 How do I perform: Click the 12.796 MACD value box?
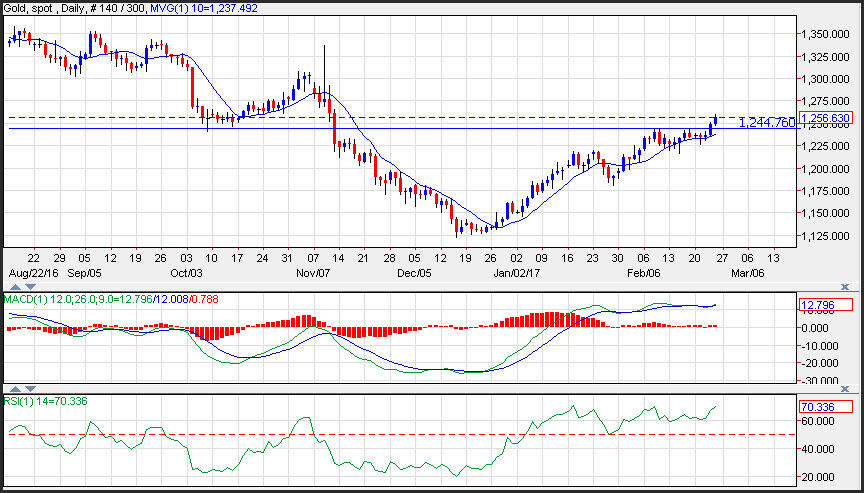coord(826,304)
